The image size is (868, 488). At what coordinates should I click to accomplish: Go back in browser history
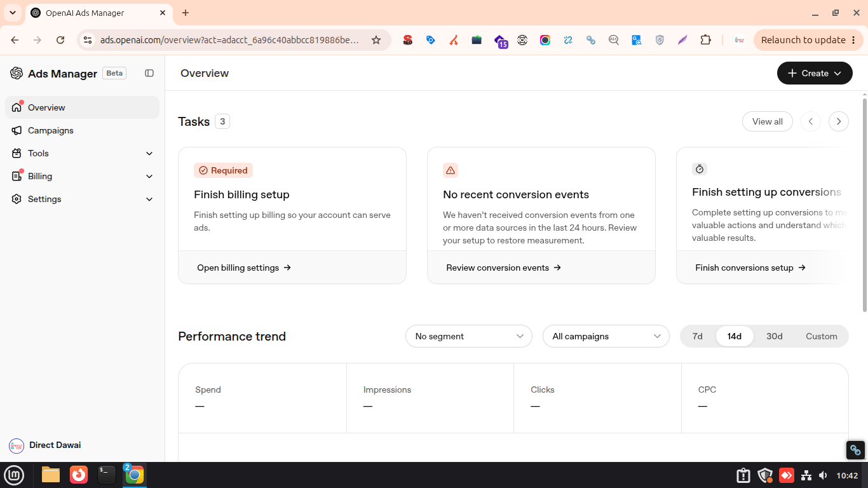[x=15, y=40]
